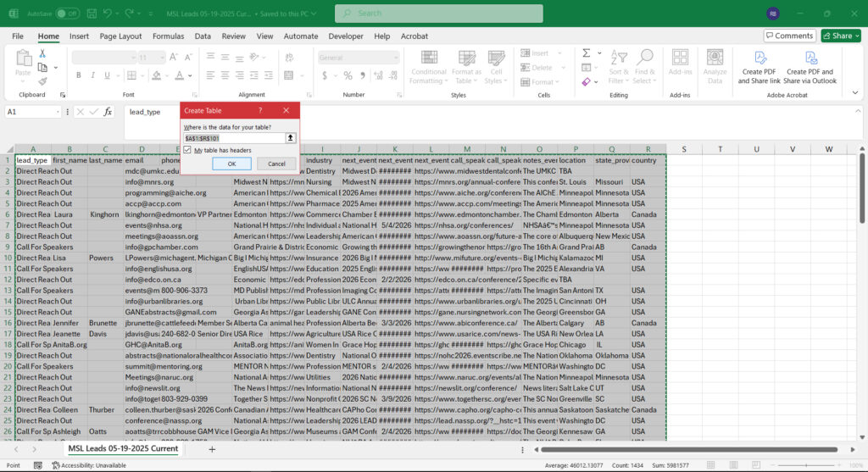
Task: Click OK in Create Table dialog
Action: point(231,164)
